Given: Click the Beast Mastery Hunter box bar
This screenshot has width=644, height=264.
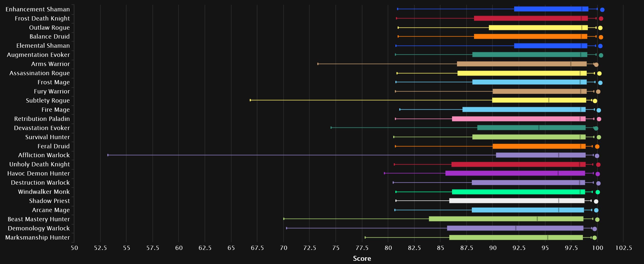Looking at the screenshot, I should point(506,219).
